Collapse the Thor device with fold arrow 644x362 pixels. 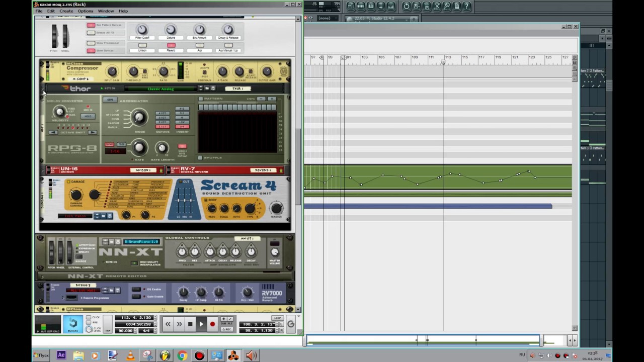click(x=42, y=89)
